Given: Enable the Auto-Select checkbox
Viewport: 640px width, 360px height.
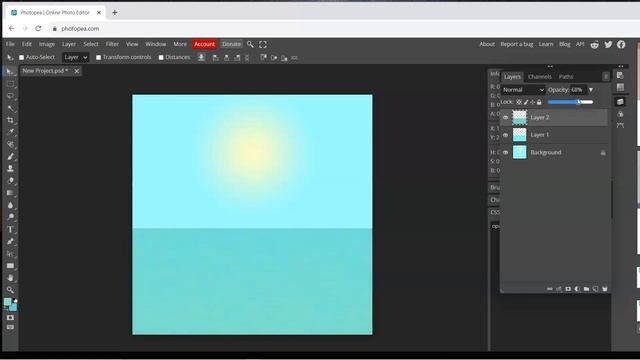Looking at the screenshot, I should pos(22,58).
